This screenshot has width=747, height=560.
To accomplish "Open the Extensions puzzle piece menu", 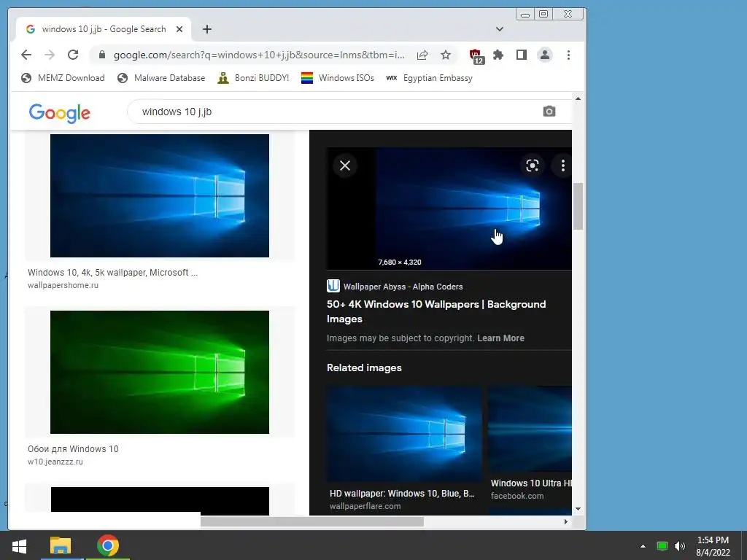I will coord(498,55).
